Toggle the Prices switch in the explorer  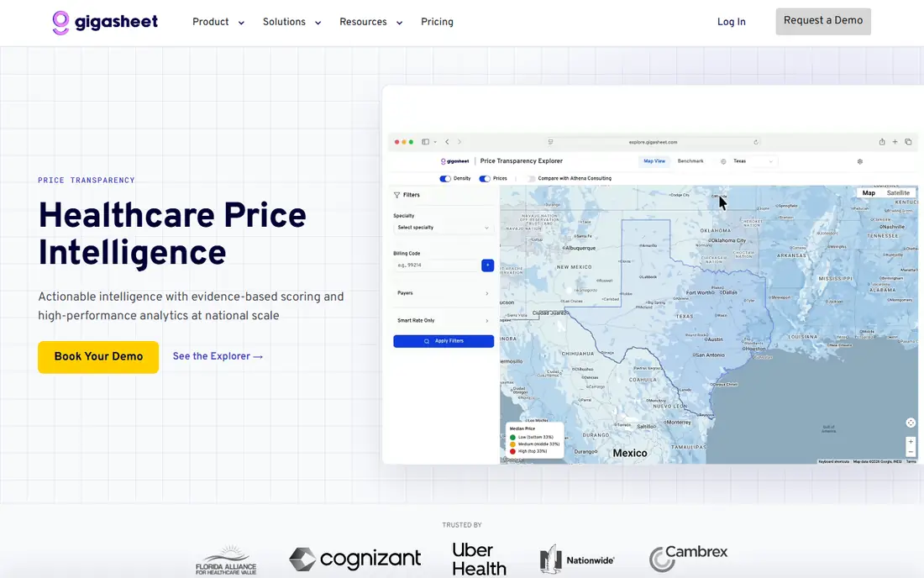pyautogui.click(x=485, y=179)
